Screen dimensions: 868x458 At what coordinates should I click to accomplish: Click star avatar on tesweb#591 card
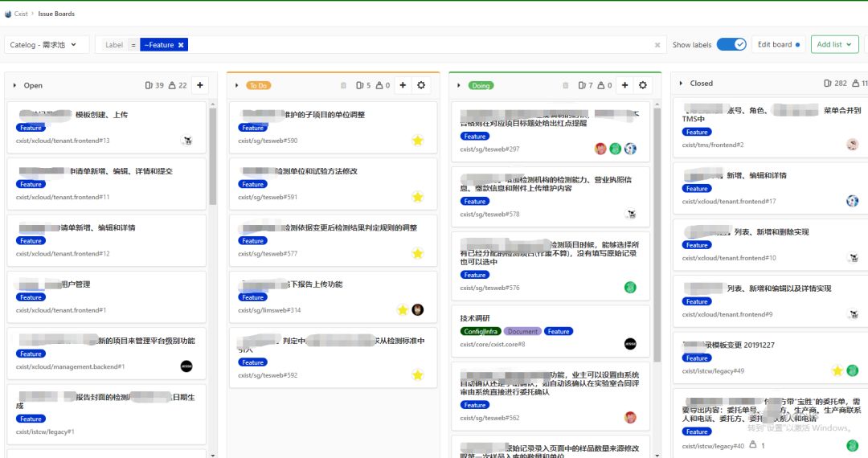pyautogui.click(x=418, y=197)
